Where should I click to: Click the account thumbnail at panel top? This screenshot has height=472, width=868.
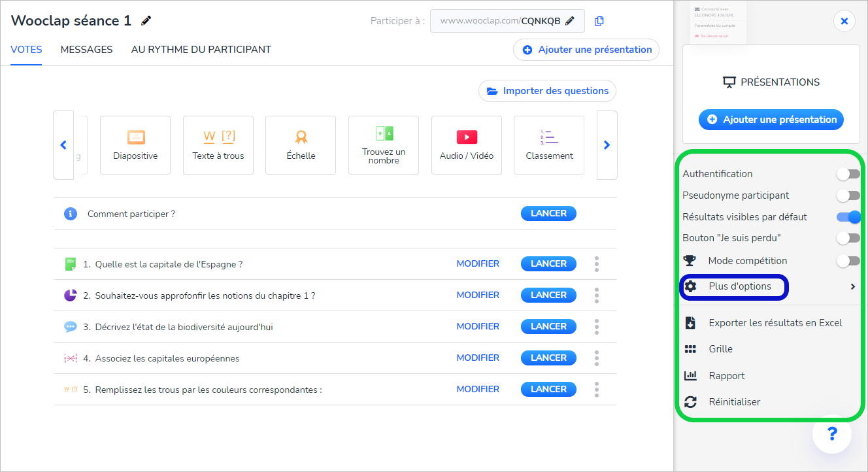tap(718, 21)
